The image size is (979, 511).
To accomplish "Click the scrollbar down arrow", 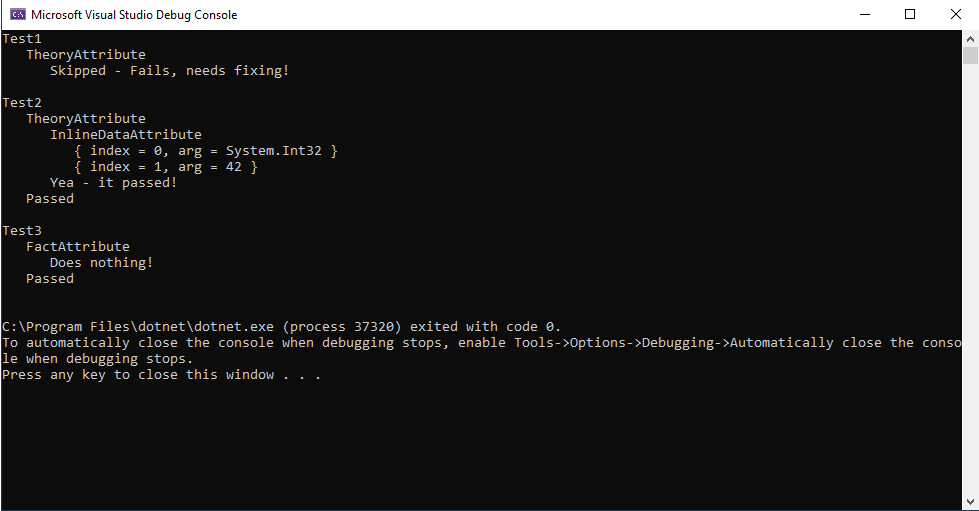I will tap(970, 502).
